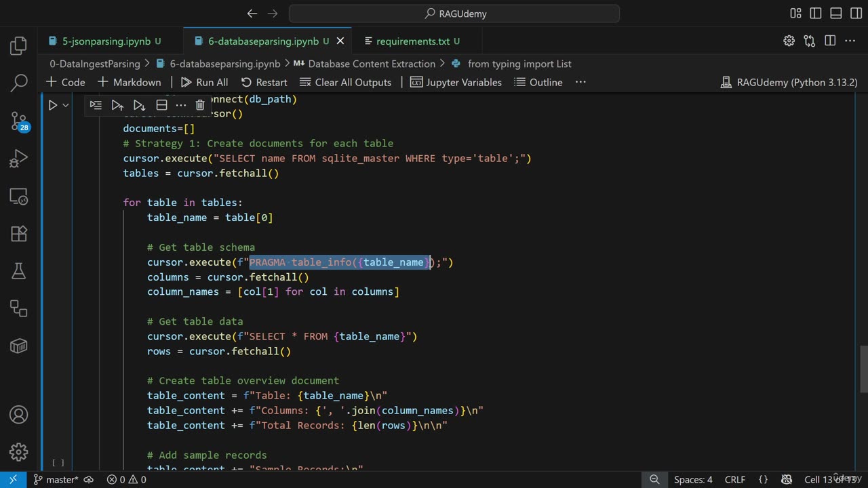Image resolution: width=868 pixels, height=488 pixels.
Task: Open notebook settings gear in editor title
Action: coord(789,41)
